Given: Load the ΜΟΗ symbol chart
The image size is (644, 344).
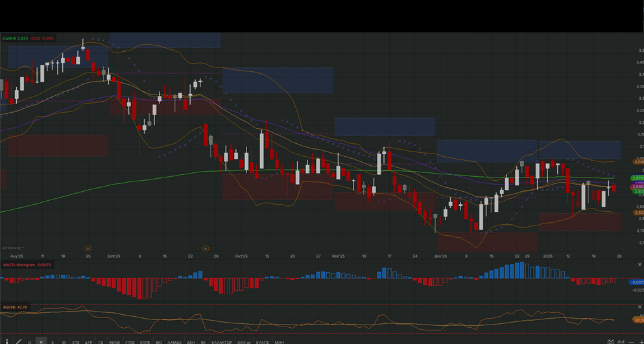Looking at the screenshot, I should click(280, 342).
